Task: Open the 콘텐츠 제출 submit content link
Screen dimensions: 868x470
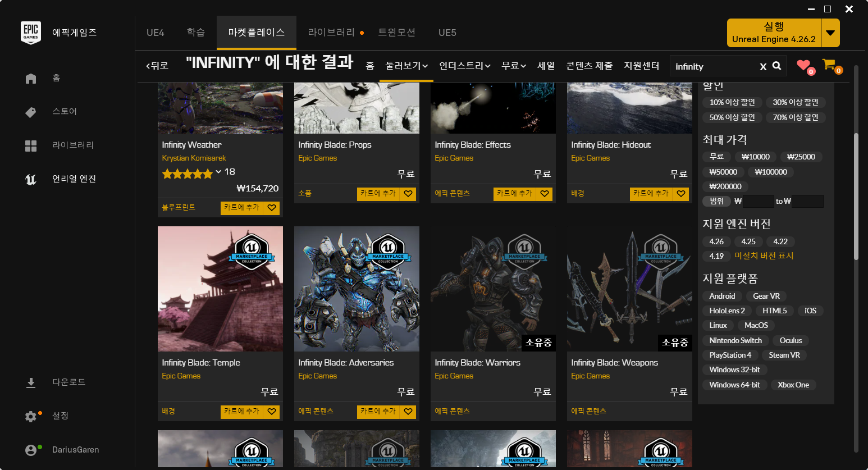Action: 589,66
